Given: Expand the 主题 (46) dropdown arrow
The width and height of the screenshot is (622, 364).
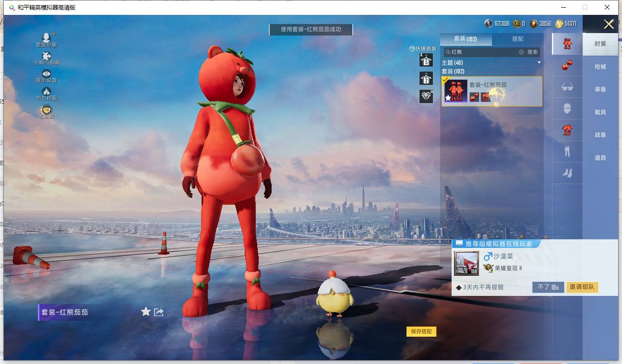Looking at the screenshot, I should click(x=538, y=63).
